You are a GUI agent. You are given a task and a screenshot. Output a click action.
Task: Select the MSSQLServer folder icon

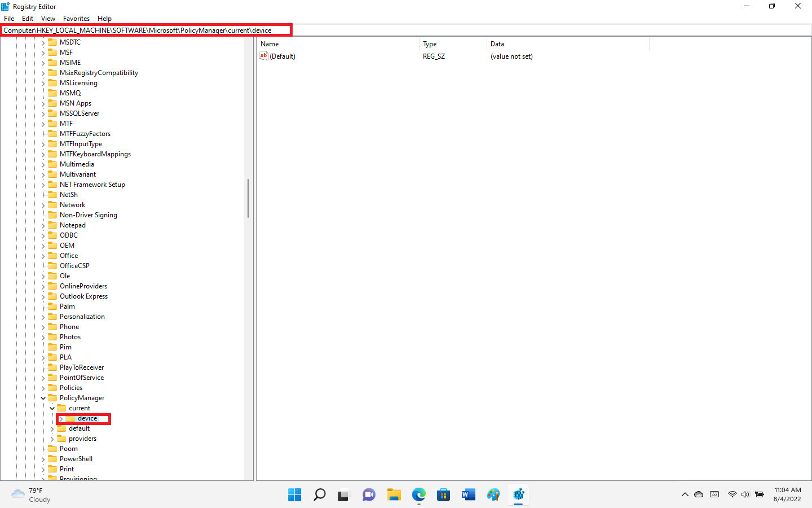tap(52, 113)
